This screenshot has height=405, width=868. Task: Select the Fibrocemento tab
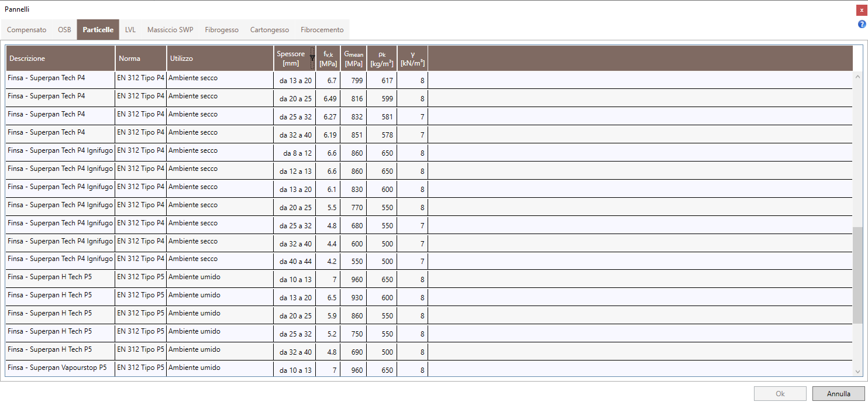click(x=322, y=30)
